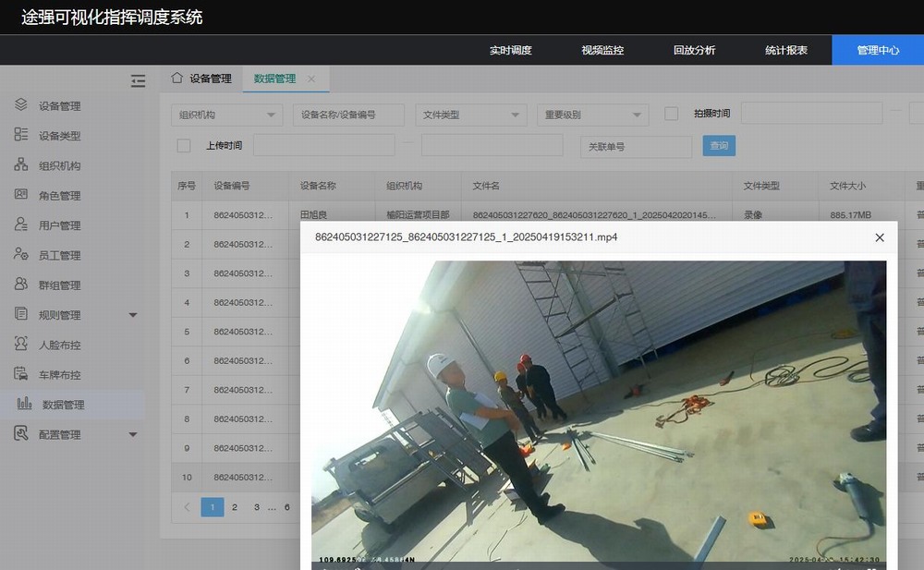Collapse the sidebar with the collapse icon

138,80
